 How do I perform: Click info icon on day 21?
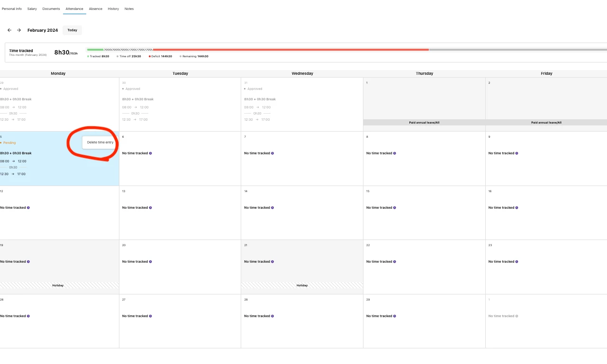[273, 262]
